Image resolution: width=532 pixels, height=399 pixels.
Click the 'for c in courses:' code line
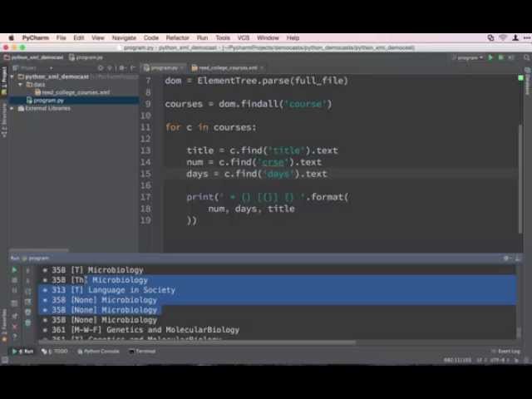pyautogui.click(x=210, y=127)
